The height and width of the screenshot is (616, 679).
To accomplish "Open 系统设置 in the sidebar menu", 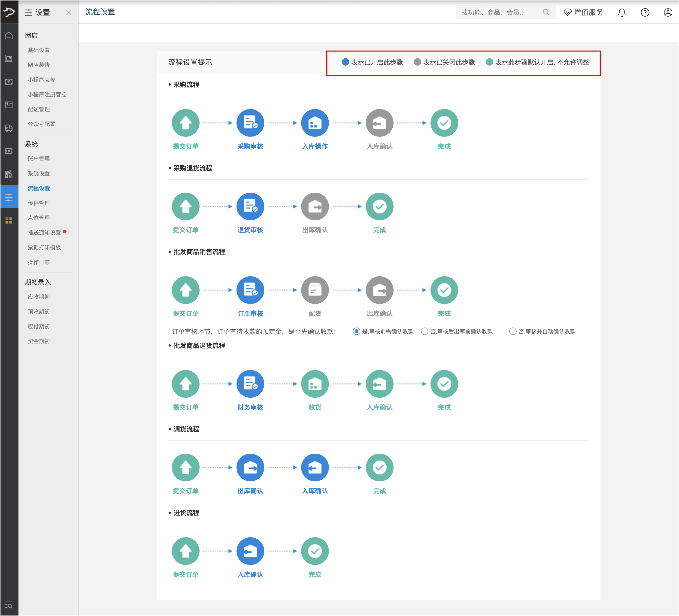I will [39, 173].
